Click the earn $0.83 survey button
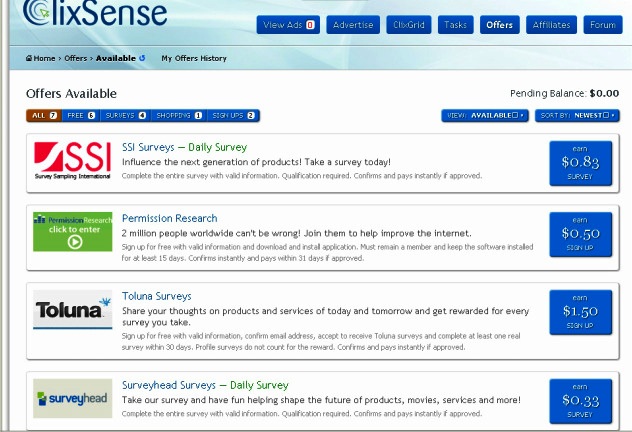 [x=580, y=162]
